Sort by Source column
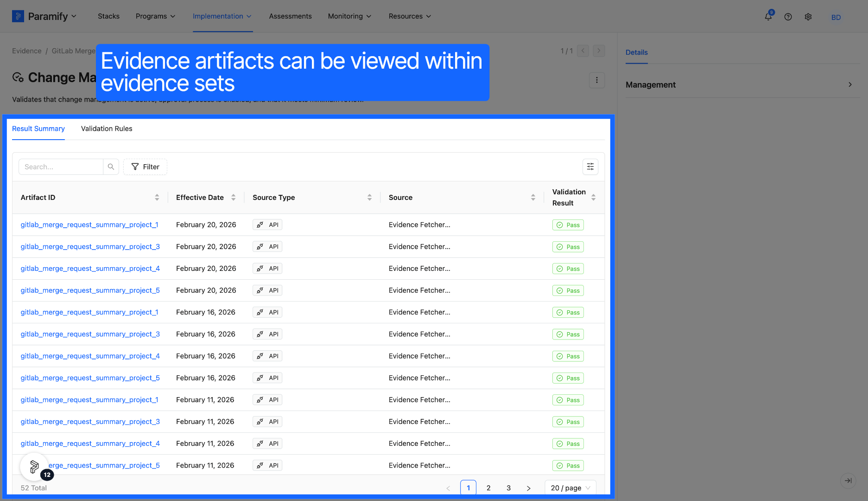Viewport: 868px width, 501px height. [x=533, y=198]
